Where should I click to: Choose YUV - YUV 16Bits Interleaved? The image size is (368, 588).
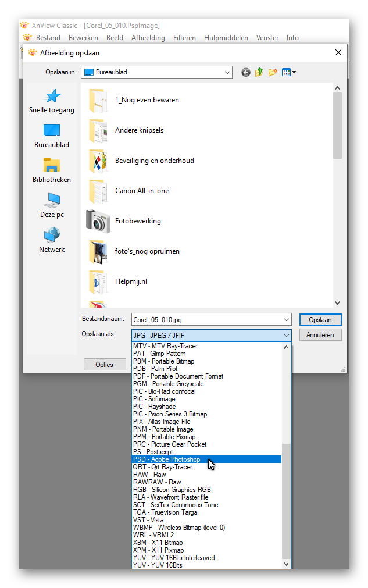[207, 558]
